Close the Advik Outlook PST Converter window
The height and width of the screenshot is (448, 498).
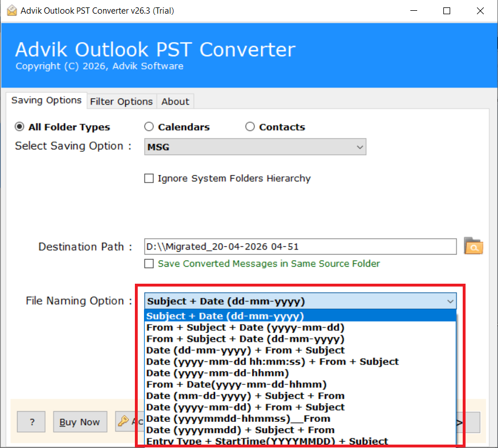(479, 11)
